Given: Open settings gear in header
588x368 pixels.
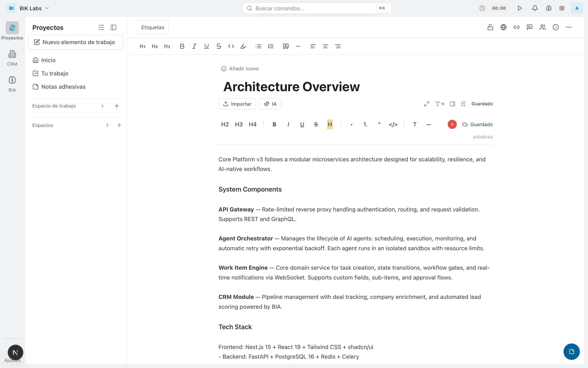Looking at the screenshot, I should point(562,8).
